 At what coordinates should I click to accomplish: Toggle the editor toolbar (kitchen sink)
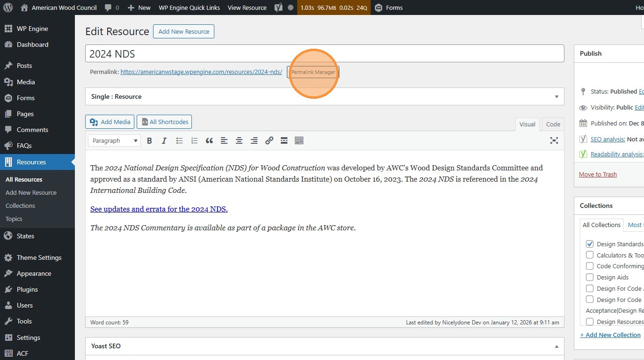pos(299,140)
